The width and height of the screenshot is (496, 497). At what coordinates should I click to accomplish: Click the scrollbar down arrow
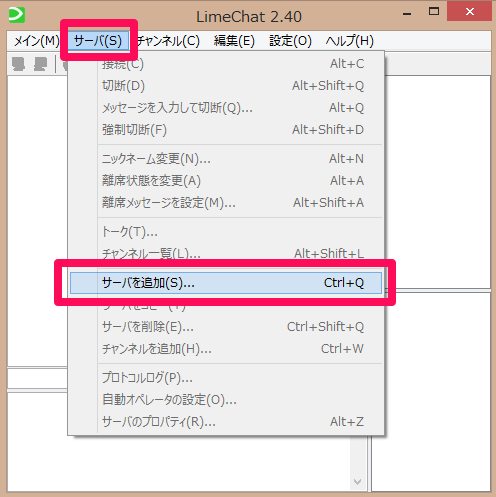tap(358, 482)
